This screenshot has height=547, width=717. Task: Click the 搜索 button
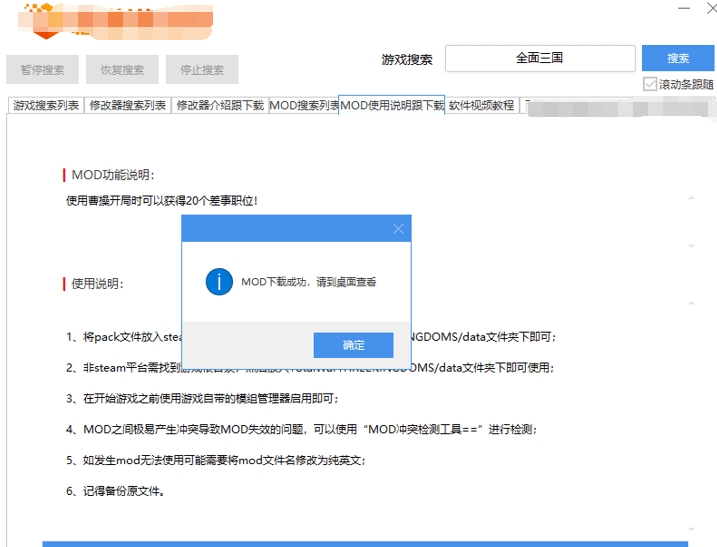pos(678,58)
